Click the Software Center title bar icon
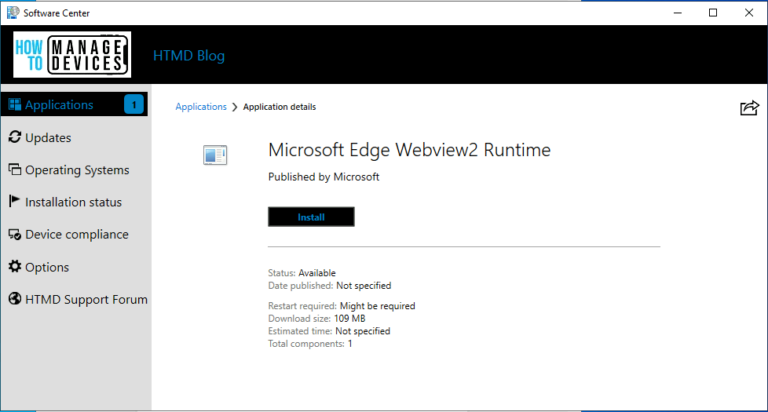This screenshot has height=412, width=768. point(12,12)
